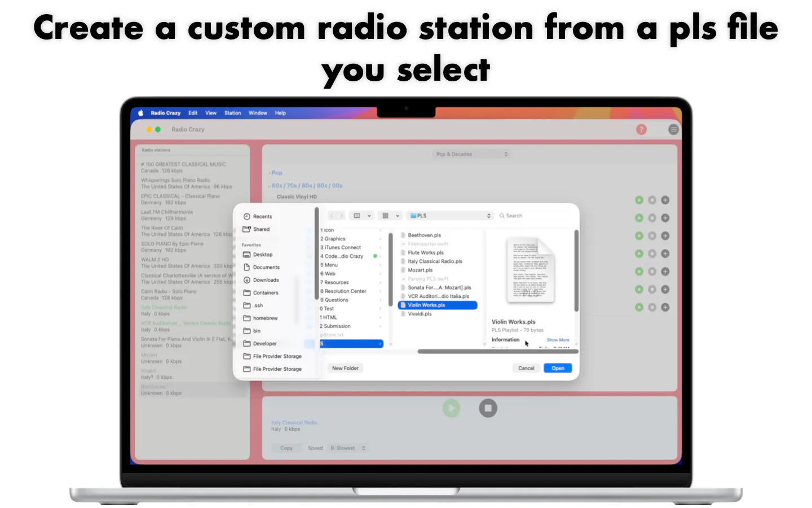The width and height of the screenshot is (812, 508).
Task: Open the Window menu
Action: pos(258,113)
